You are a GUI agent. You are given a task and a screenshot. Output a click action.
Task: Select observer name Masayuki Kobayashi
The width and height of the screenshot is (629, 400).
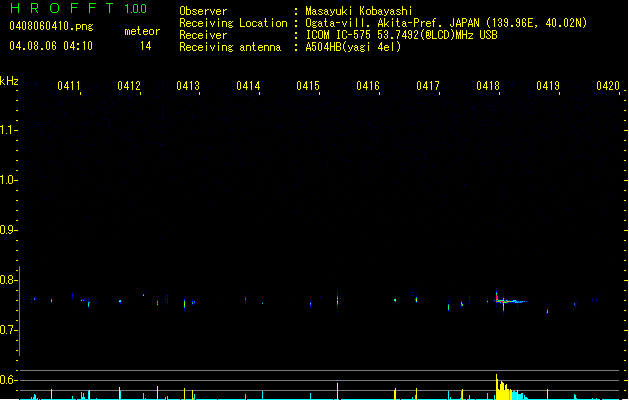359,11
